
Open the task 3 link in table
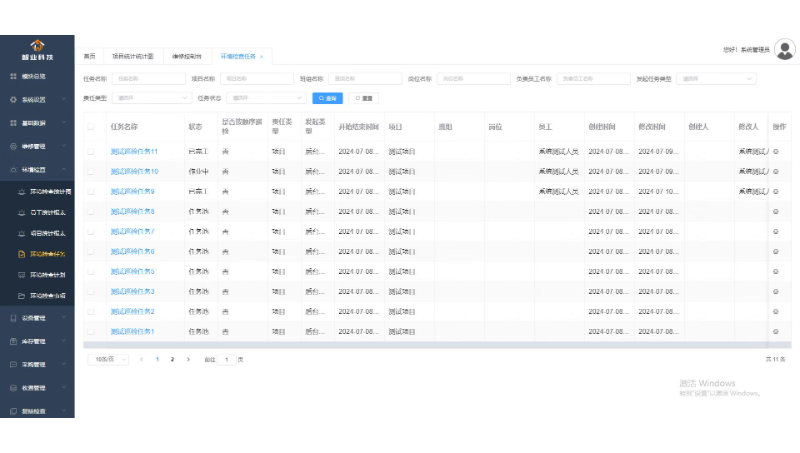pyautogui.click(x=133, y=291)
